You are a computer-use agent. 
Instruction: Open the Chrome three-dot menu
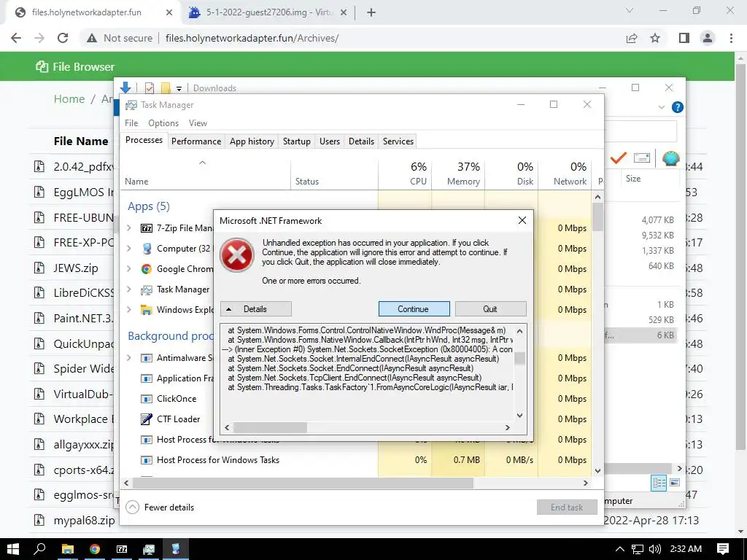click(x=731, y=38)
